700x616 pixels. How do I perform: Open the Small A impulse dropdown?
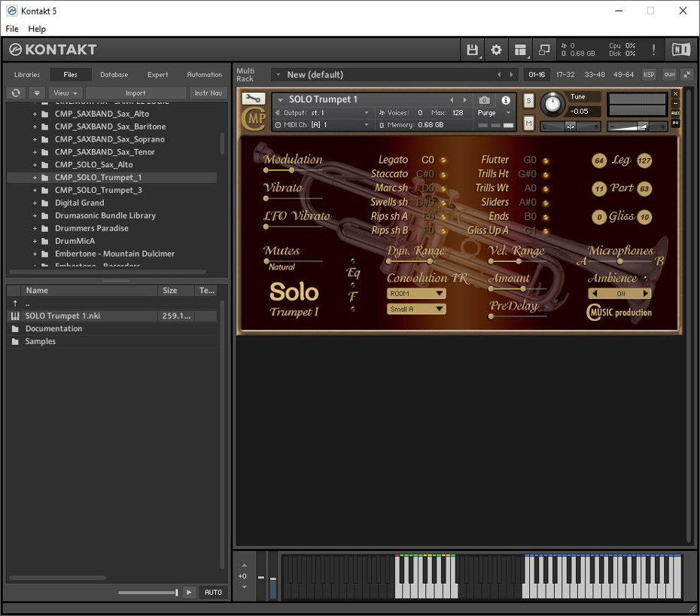point(416,309)
